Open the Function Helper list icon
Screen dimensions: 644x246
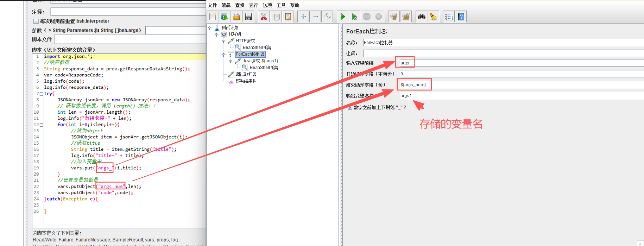tap(449, 17)
